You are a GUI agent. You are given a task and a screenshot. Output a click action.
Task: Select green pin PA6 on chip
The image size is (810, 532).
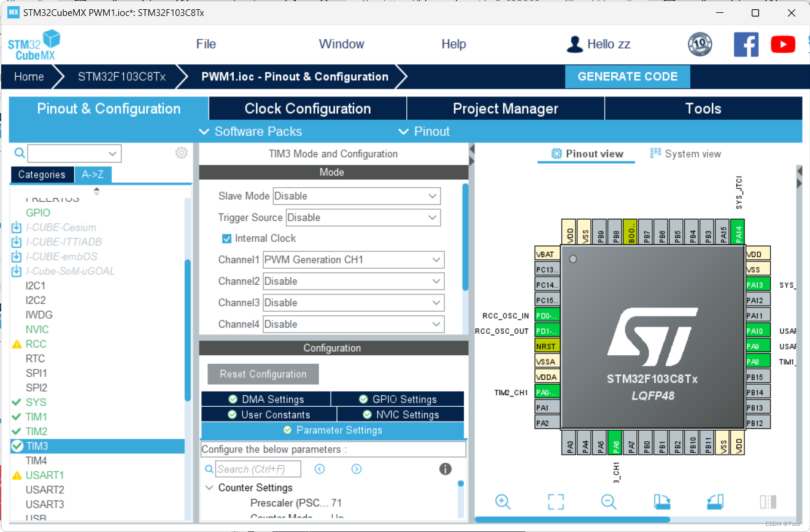[616, 442]
